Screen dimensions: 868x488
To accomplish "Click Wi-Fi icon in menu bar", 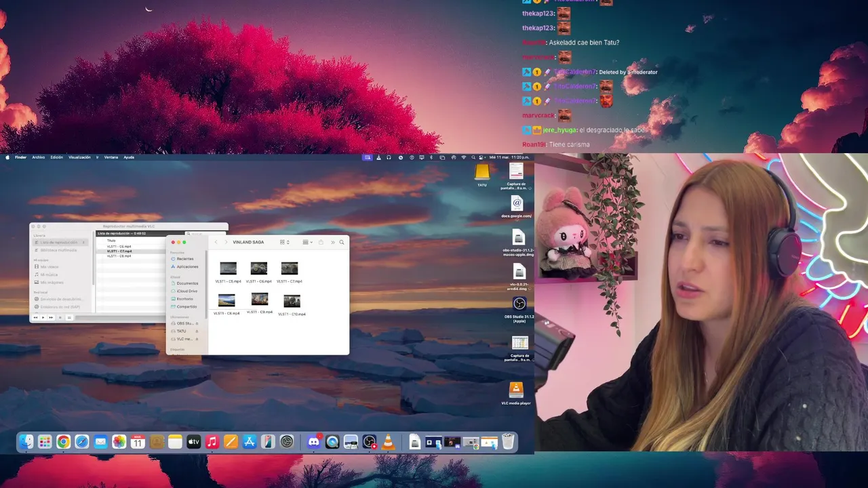I will click(x=464, y=157).
